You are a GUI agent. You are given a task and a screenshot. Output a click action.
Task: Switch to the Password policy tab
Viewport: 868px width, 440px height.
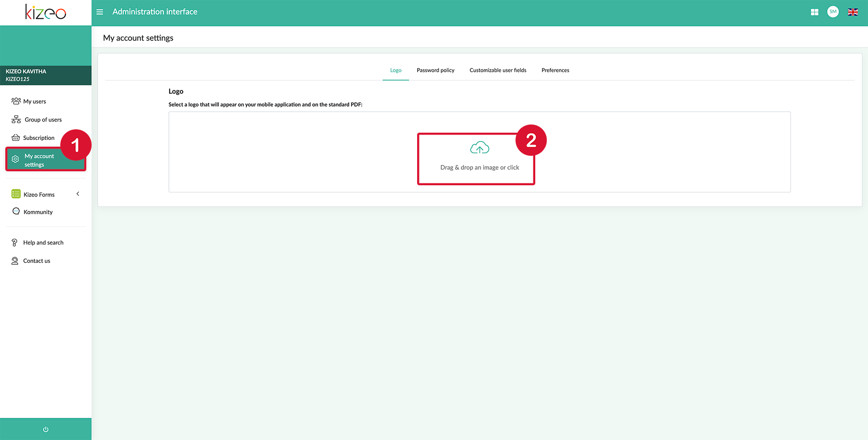[435, 70]
